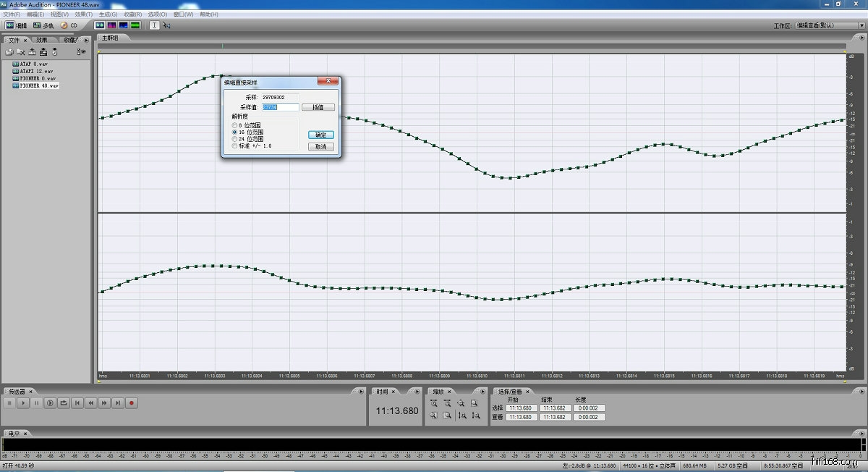This screenshot has width=868, height=472.
Task: Select the 24 位范围 resolution option
Action: pyautogui.click(x=234, y=139)
